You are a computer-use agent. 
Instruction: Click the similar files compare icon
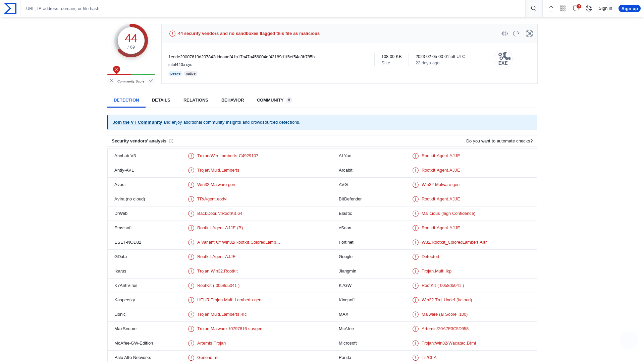pos(505,34)
